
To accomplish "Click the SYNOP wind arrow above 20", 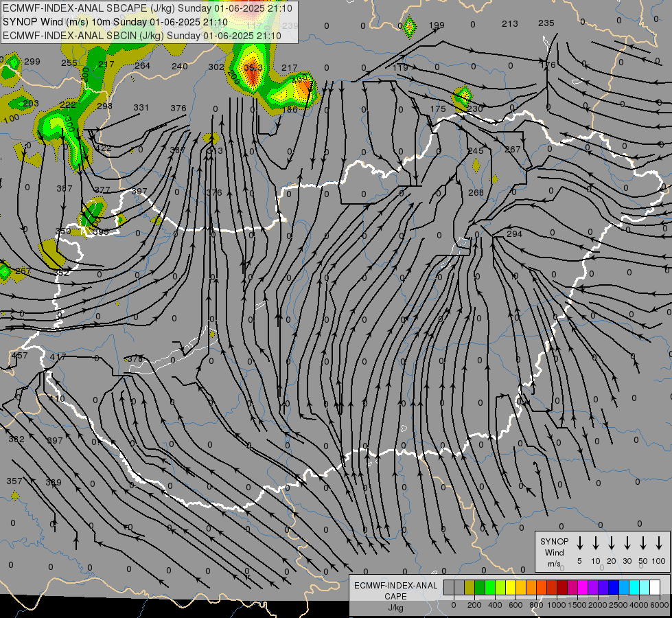I will point(611,543).
